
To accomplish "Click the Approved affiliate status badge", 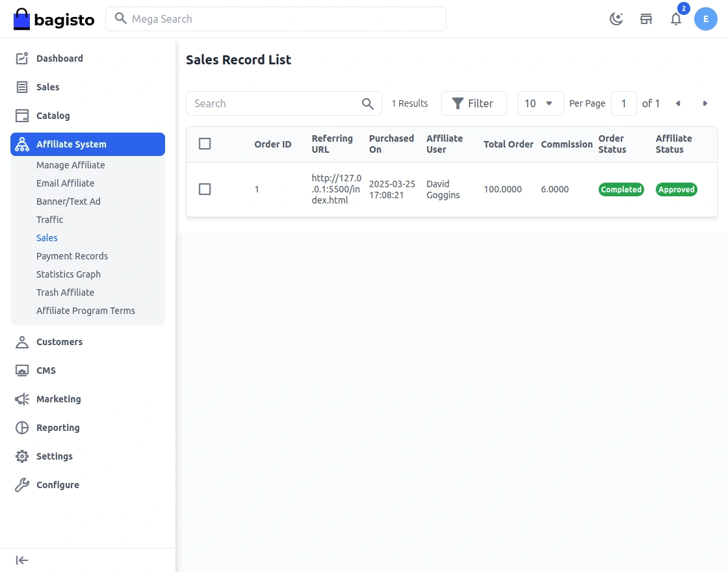I will (x=676, y=189).
